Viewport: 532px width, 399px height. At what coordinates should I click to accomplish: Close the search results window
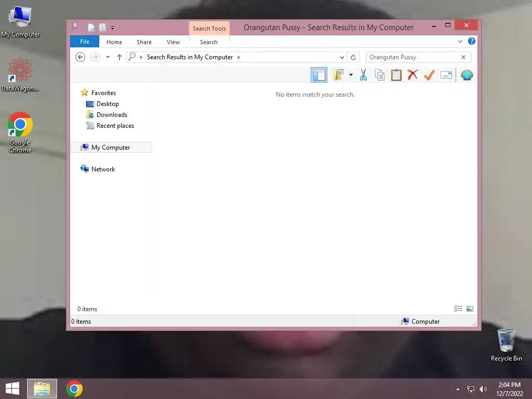click(x=467, y=25)
